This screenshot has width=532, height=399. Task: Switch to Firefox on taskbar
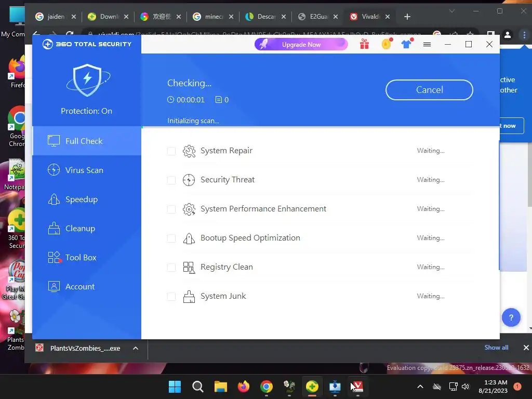243,387
